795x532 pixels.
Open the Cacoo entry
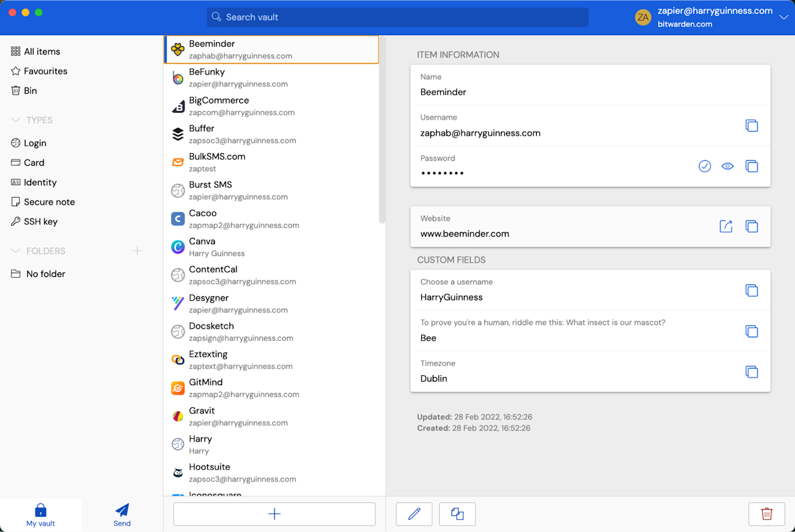[271, 219]
